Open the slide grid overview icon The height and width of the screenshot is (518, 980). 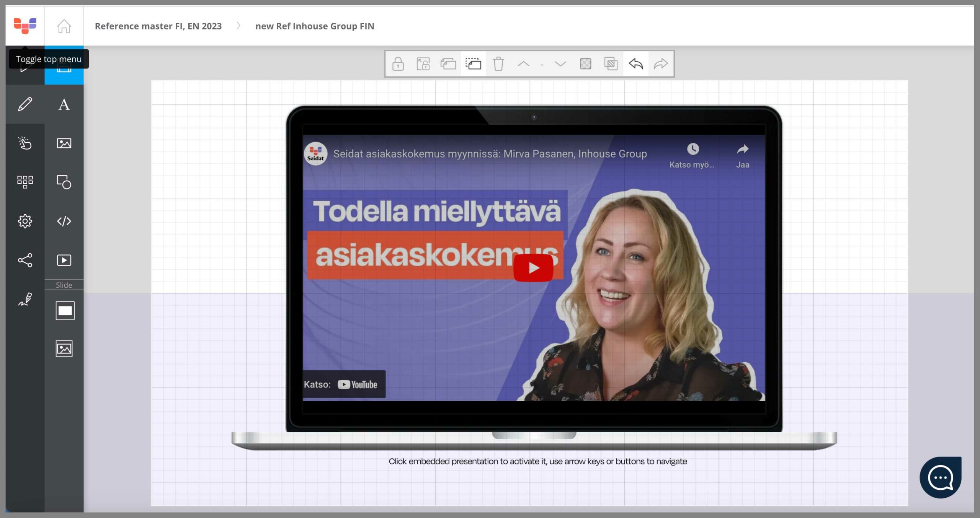25,182
